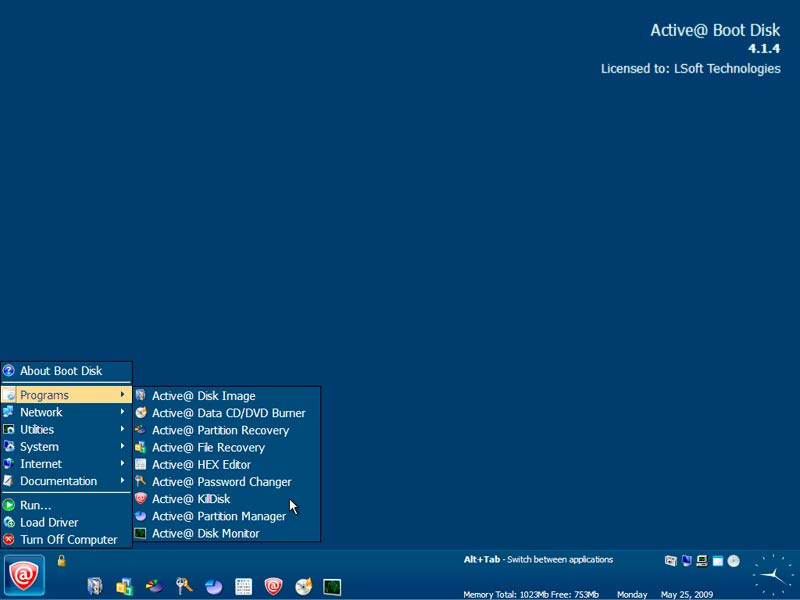Expand the Utilities submenu
The image size is (800, 600).
[x=66, y=430]
